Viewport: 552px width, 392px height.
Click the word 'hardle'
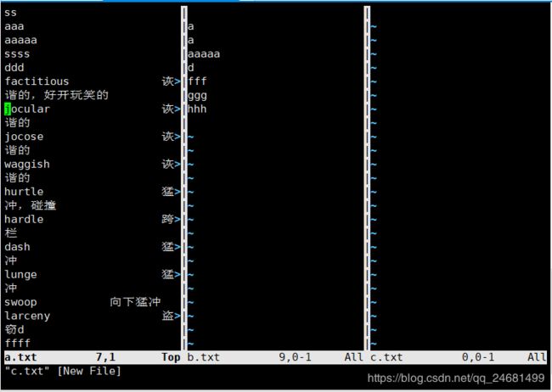[x=24, y=219]
